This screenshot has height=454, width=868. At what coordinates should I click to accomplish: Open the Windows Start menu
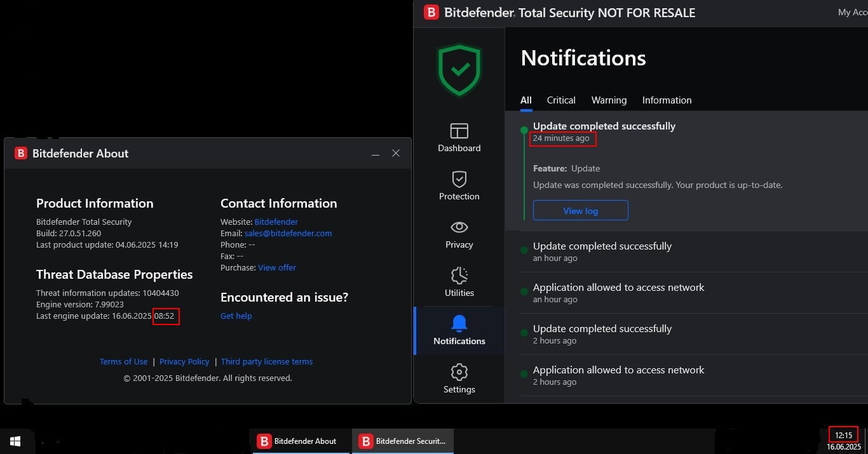tap(15, 441)
